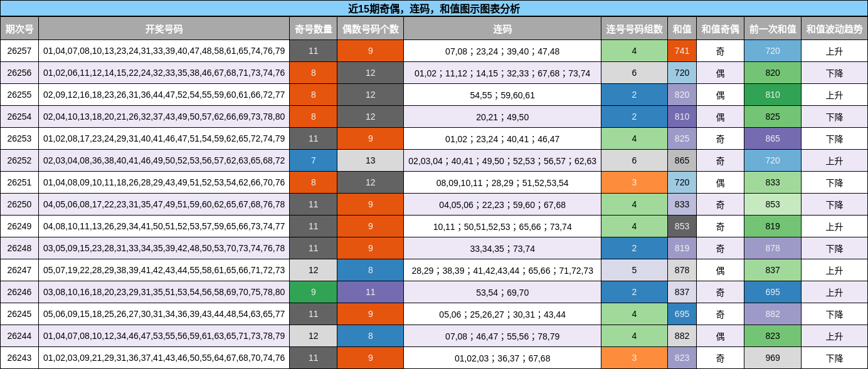Click consecutive numbers 08,09,10,11；28,29；51,52,53,54

(502, 182)
